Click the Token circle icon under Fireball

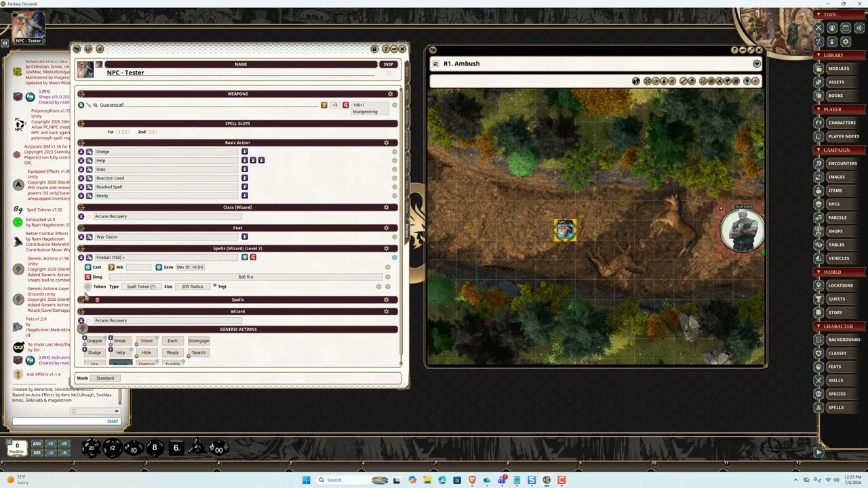(87, 287)
